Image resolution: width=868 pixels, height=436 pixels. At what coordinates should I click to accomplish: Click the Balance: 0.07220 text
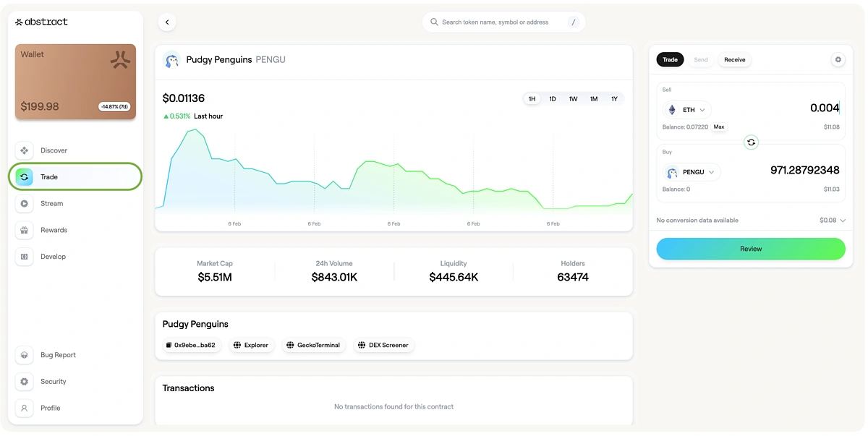click(x=685, y=127)
